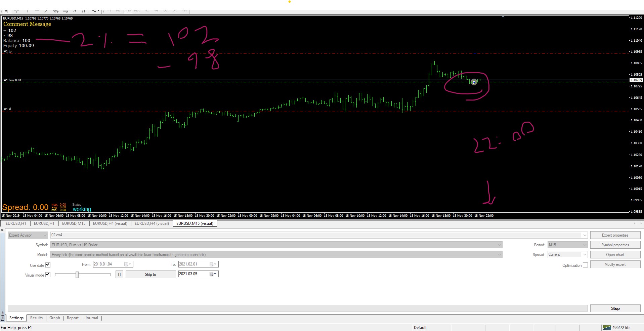Viewport: 644px width, 331px height.
Task: Toggle the Use date checkbox
Action: pos(48,265)
